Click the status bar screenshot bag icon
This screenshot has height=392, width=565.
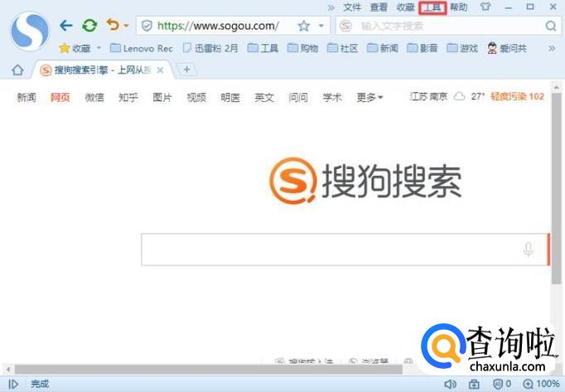point(474,384)
